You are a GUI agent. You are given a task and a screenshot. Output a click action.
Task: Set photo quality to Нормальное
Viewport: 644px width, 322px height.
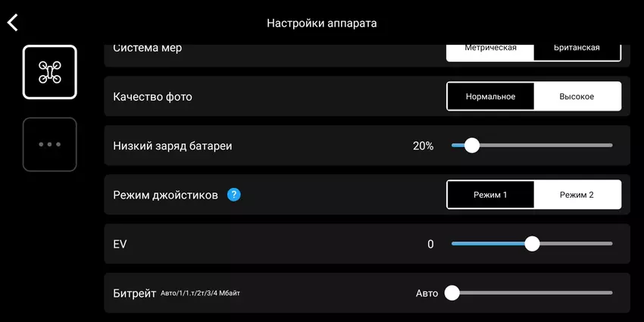pos(490,96)
